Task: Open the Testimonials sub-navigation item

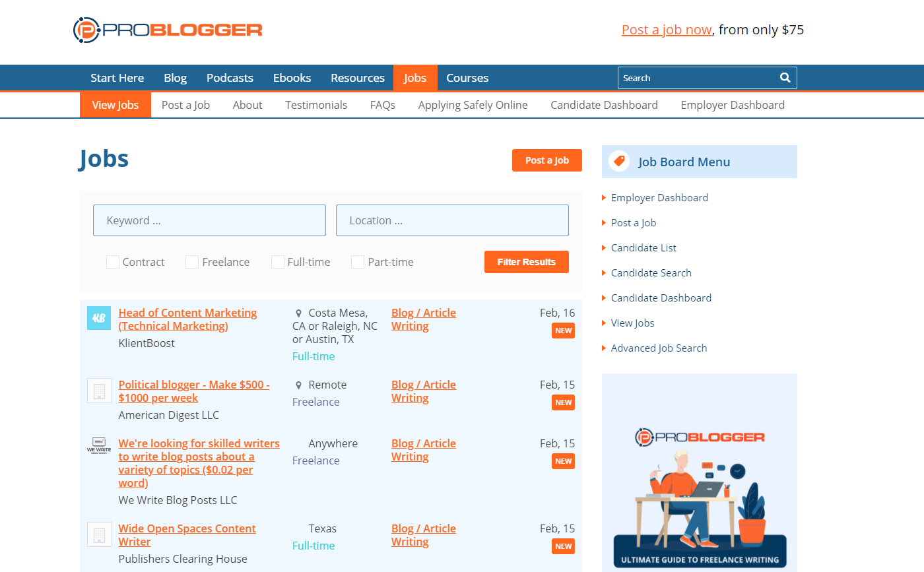Action: click(x=316, y=105)
